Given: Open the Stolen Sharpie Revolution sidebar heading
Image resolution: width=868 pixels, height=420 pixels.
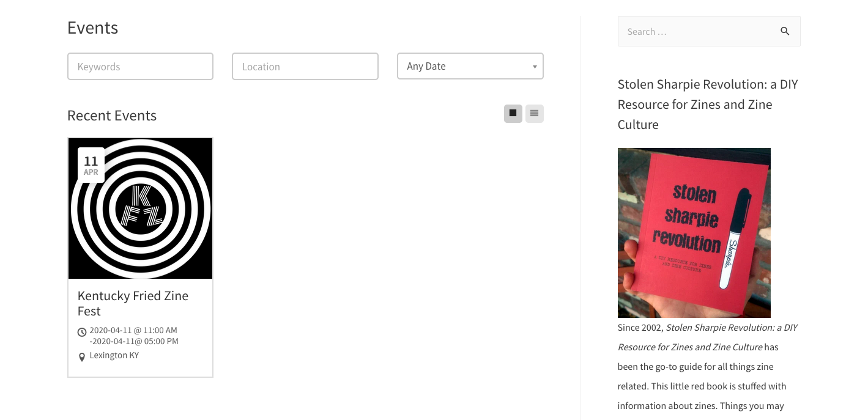Looking at the screenshot, I should (x=708, y=105).
